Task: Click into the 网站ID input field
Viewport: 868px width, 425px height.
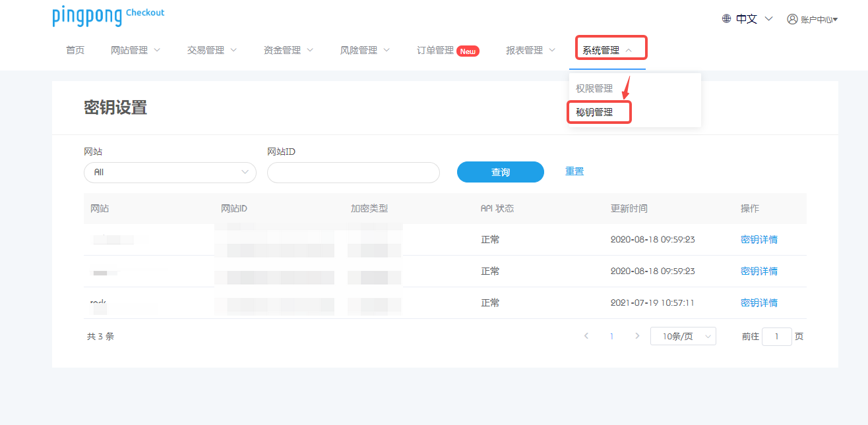Action: coord(353,173)
